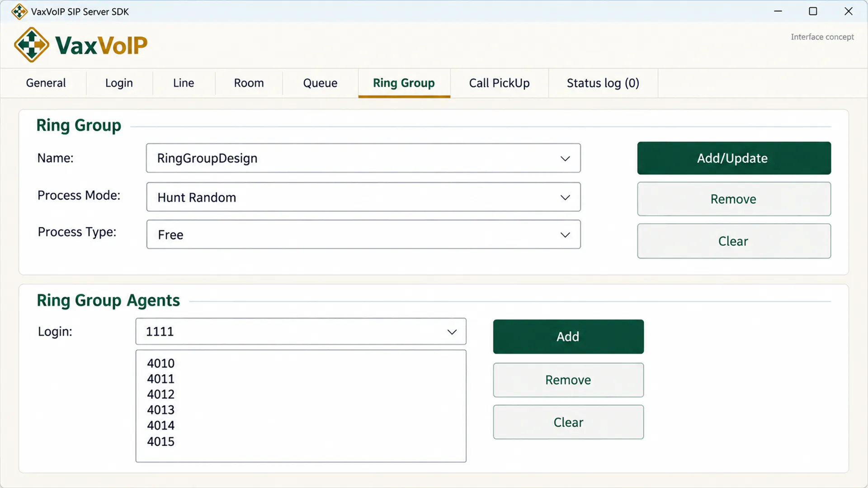The width and height of the screenshot is (868, 488).
Task: Select agent 4015 in the list
Action: [x=160, y=441]
